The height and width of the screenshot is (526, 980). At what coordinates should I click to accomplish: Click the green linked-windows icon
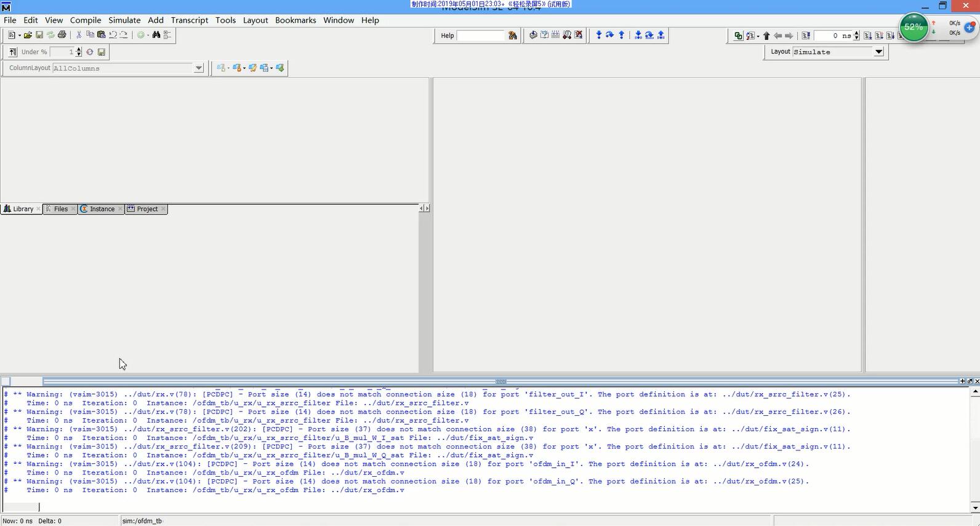point(738,36)
